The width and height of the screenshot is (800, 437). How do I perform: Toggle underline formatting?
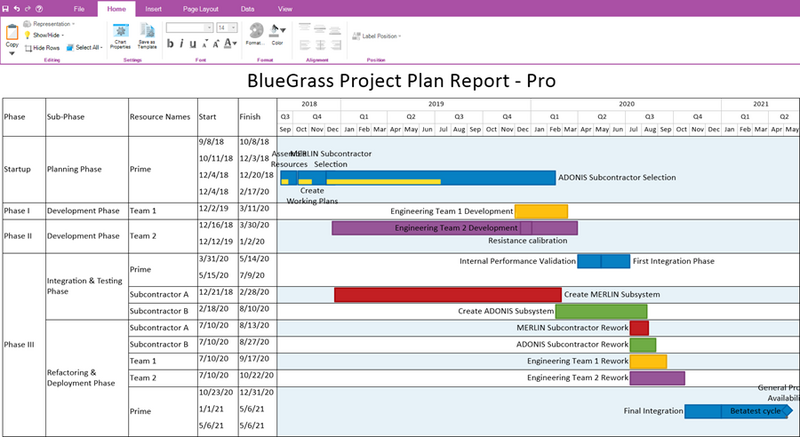pyautogui.click(x=193, y=44)
